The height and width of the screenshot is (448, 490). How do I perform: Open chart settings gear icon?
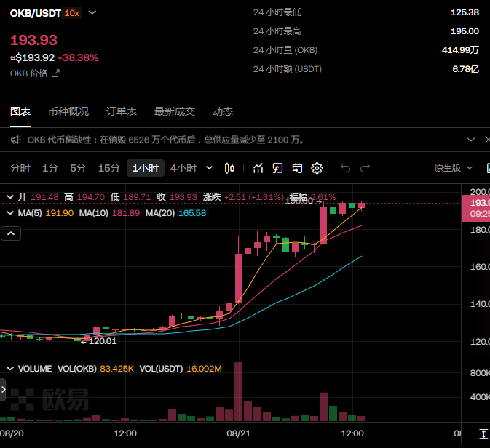pos(317,168)
